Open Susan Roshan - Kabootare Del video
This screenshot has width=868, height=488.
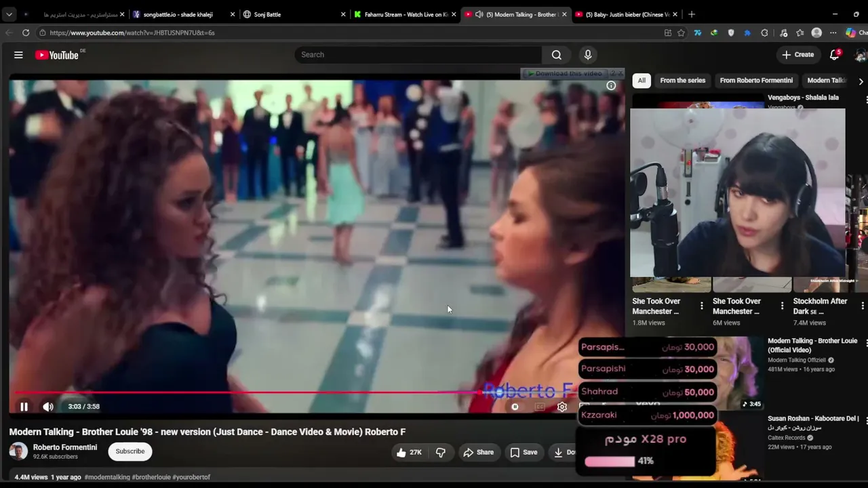click(813, 423)
